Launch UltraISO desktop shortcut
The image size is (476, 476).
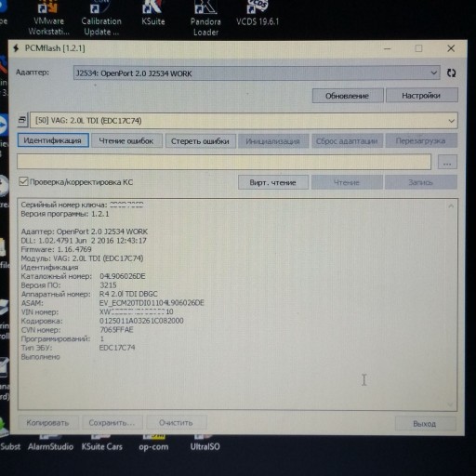[205, 443]
